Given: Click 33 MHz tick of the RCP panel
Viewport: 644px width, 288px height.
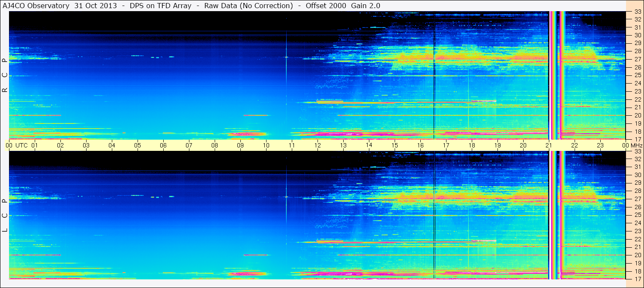Looking at the screenshot, I should click(638, 12).
